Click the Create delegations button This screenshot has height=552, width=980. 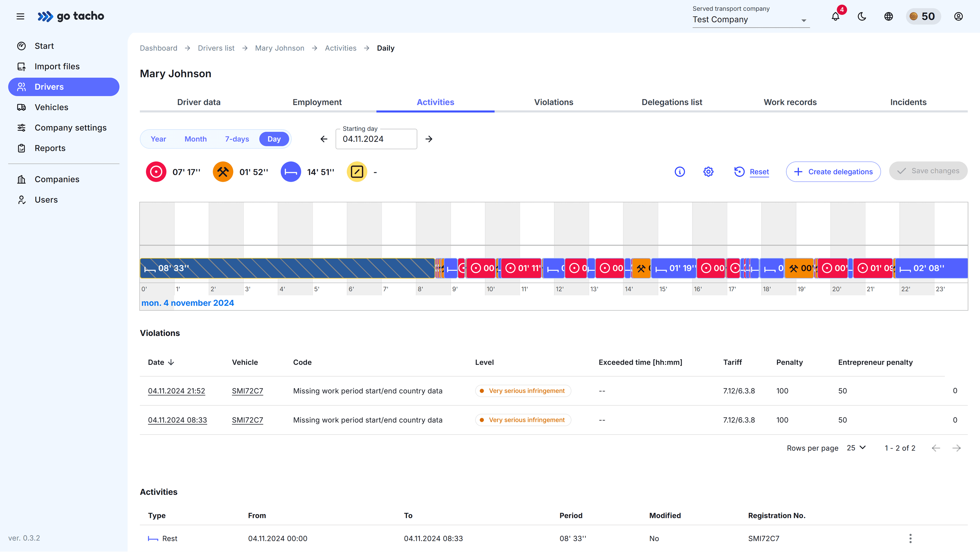click(x=833, y=172)
